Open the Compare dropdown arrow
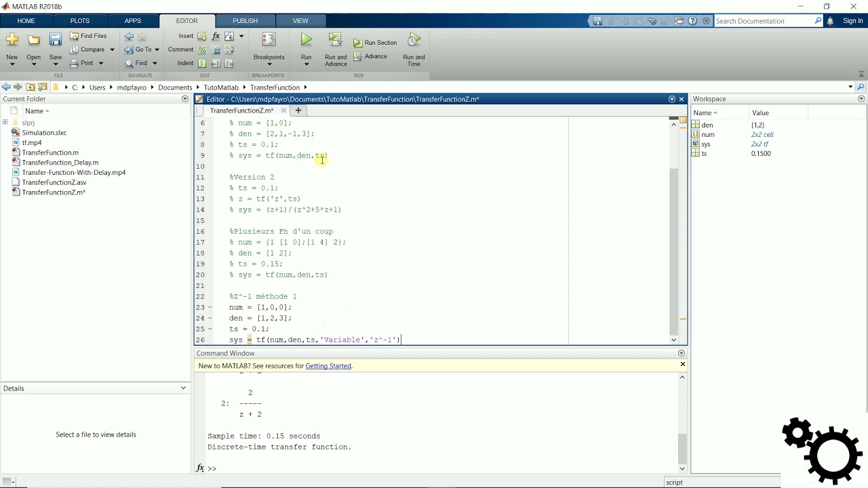 tap(112, 49)
